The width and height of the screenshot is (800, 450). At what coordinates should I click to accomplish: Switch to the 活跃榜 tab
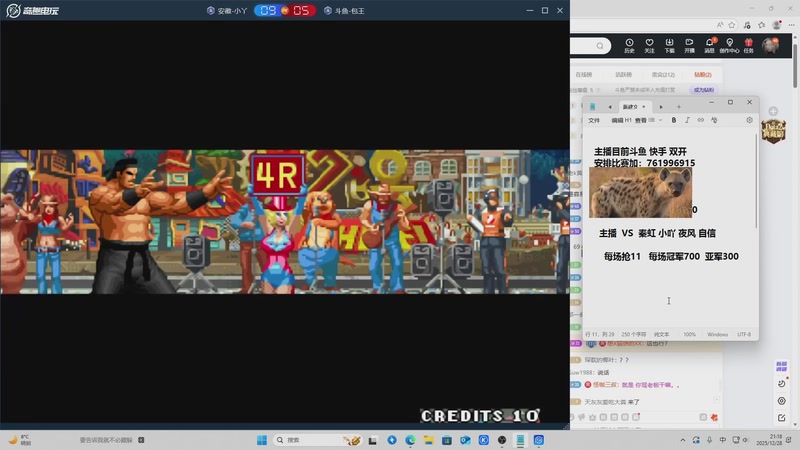623,74
